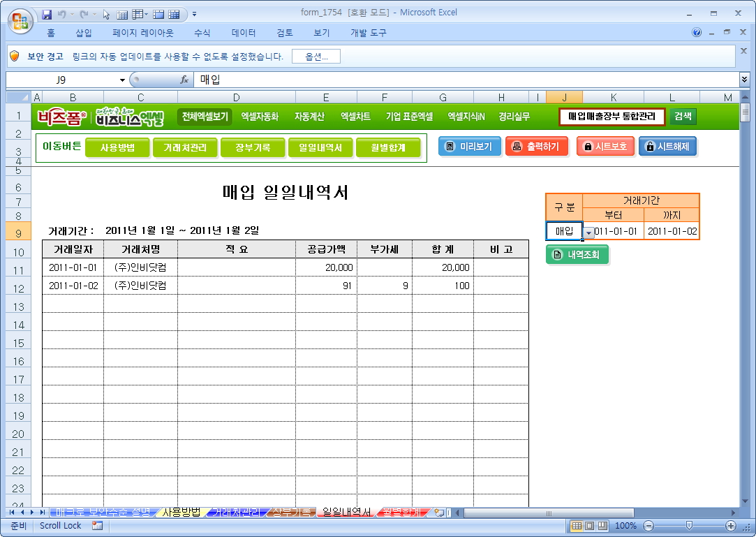Click the insert function fx icon
Image resolution: width=756 pixels, height=537 pixels.
click(x=184, y=80)
